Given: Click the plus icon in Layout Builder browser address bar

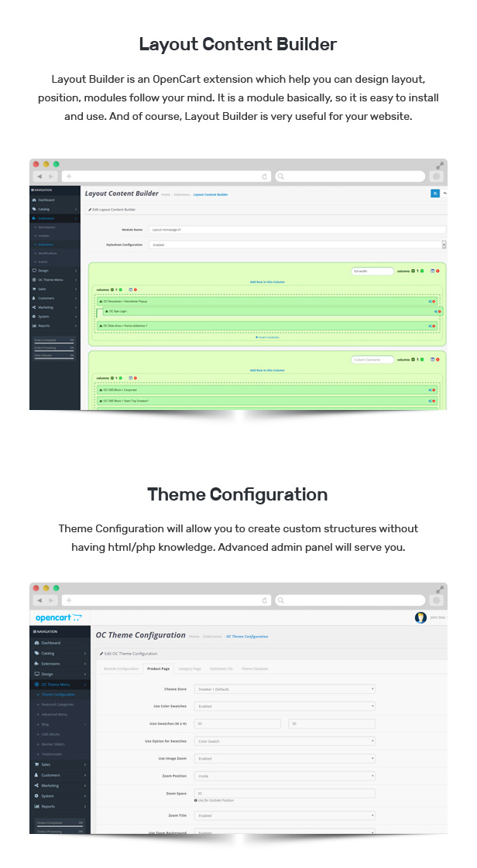Looking at the screenshot, I should [x=69, y=176].
